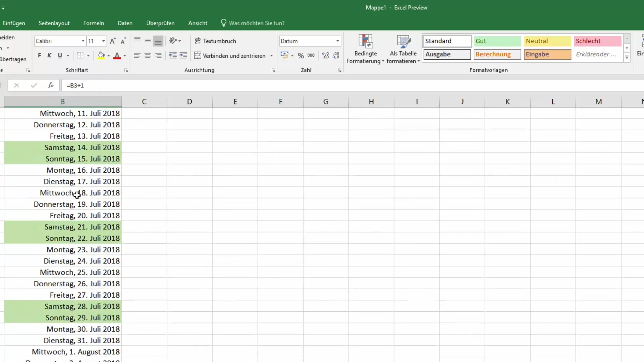Viewport: 644px width, 362px height.
Task: Apply cell borders icon
Action: (x=80, y=56)
